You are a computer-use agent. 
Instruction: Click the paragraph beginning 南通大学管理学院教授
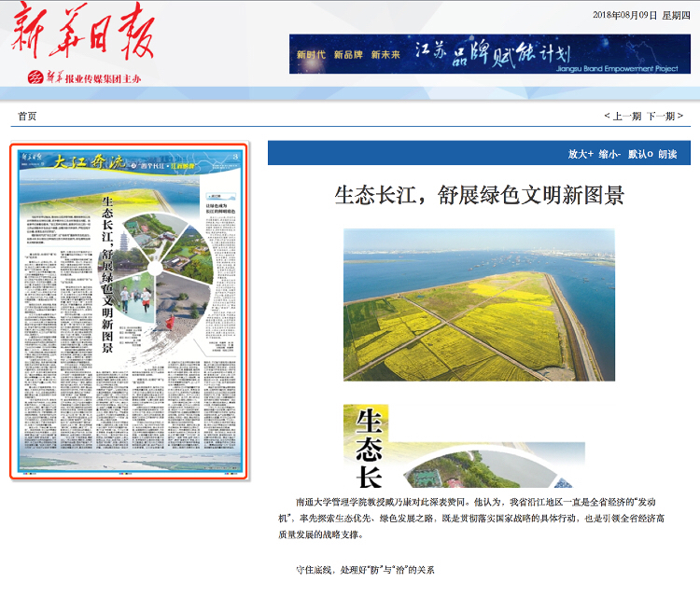pyautogui.click(x=479, y=519)
